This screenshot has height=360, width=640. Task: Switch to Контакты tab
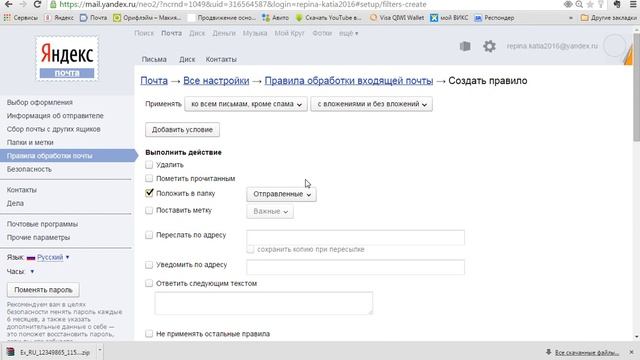221,59
